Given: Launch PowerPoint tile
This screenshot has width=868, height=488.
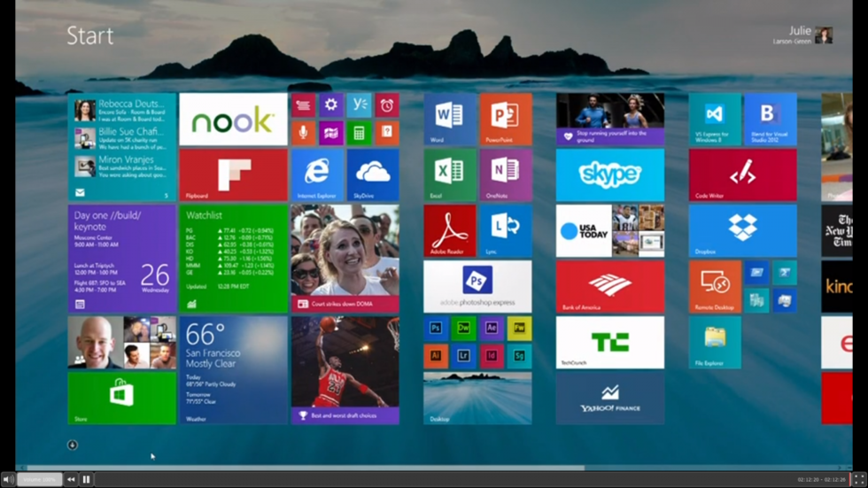Looking at the screenshot, I should 506,119.
